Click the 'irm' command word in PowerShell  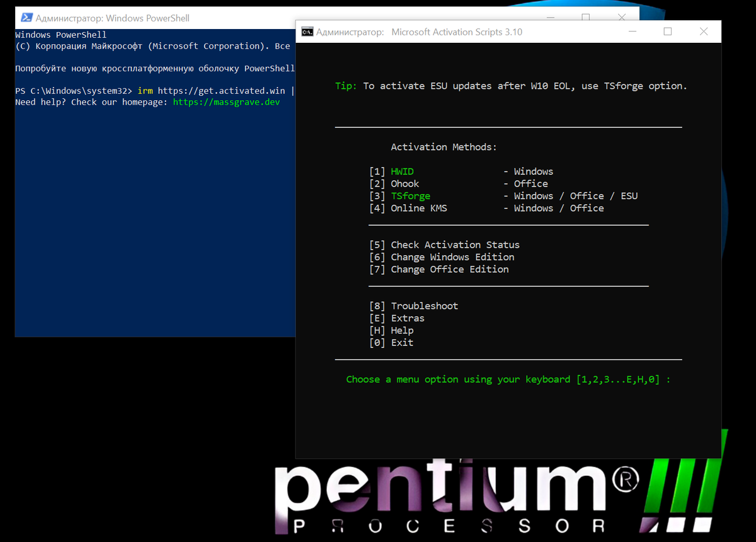click(145, 91)
